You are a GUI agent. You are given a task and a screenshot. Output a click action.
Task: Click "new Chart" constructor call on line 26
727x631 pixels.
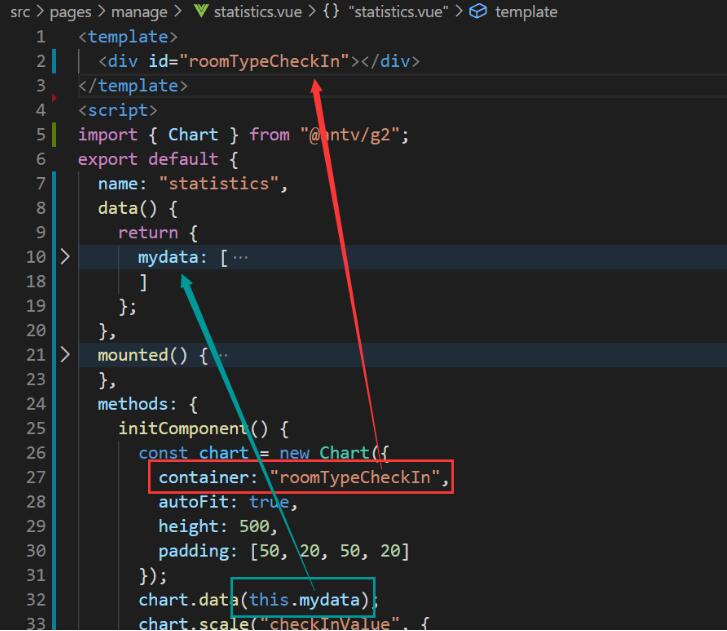pos(324,453)
